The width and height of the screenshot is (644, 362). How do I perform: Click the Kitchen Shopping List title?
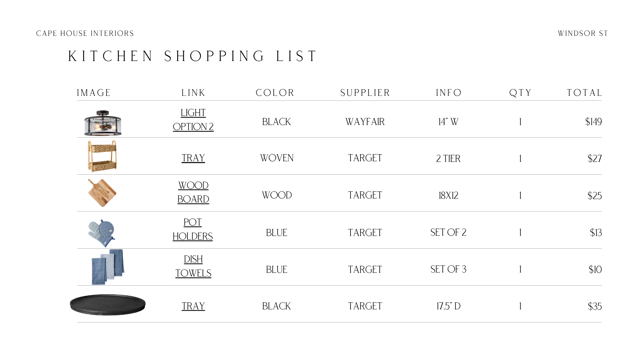tap(193, 56)
